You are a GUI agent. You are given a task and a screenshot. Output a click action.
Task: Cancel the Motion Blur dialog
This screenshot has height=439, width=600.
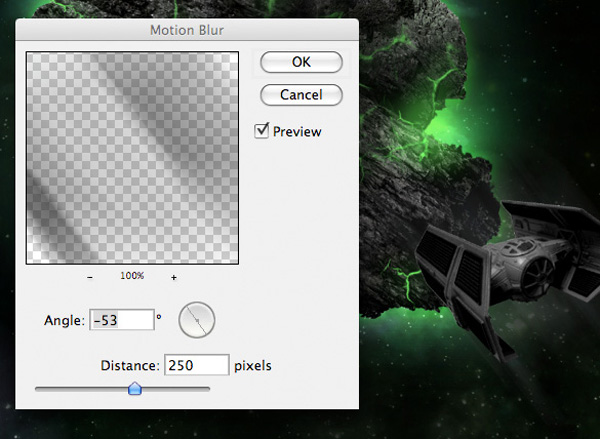(x=301, y=95)
